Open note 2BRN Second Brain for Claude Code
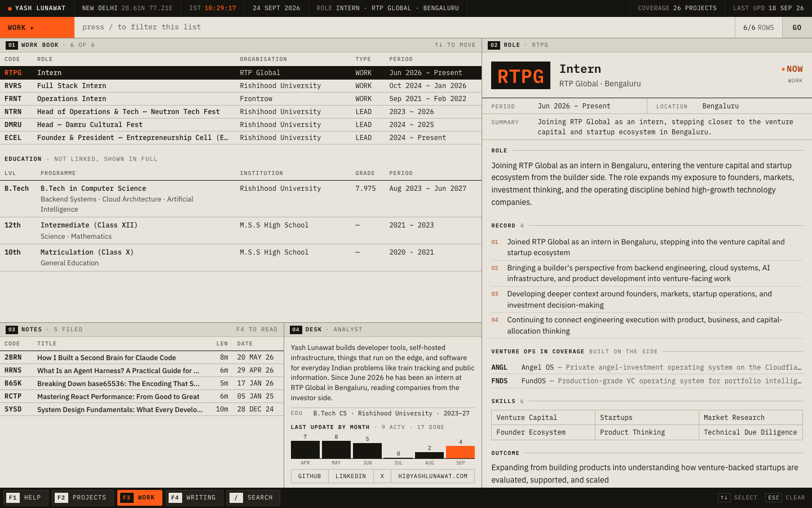 point(142,357)
